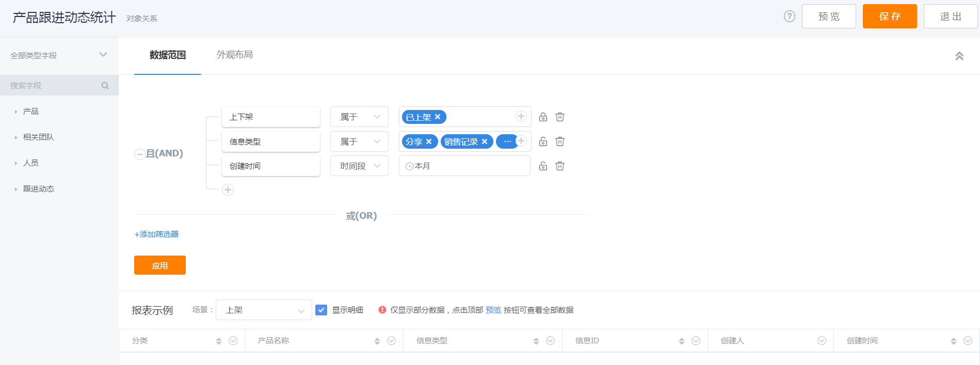Click the 应用 button
This screenshot has width=980, height=365.
[160, 265]
